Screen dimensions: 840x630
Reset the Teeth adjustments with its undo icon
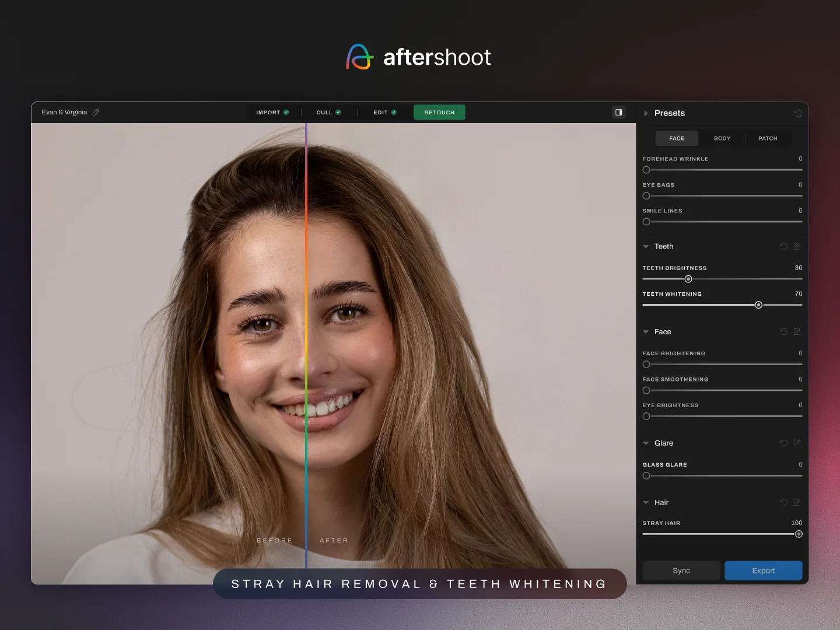point(783,246)
